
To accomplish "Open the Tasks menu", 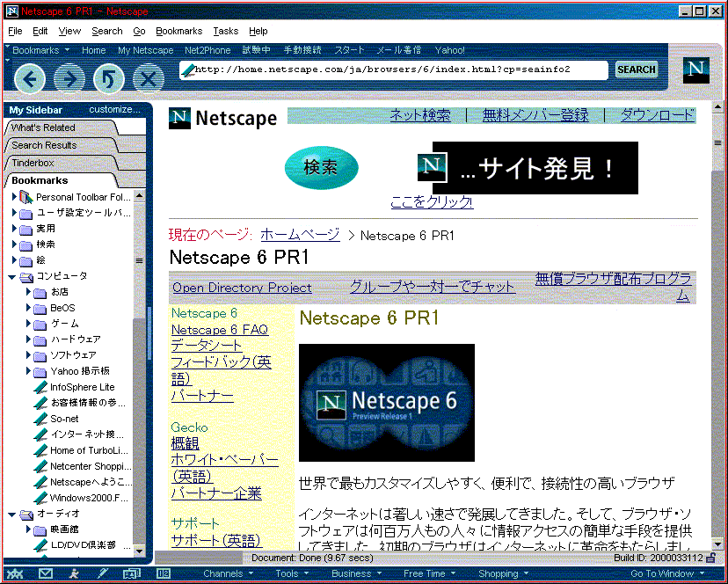I will (x=226, y=31).
